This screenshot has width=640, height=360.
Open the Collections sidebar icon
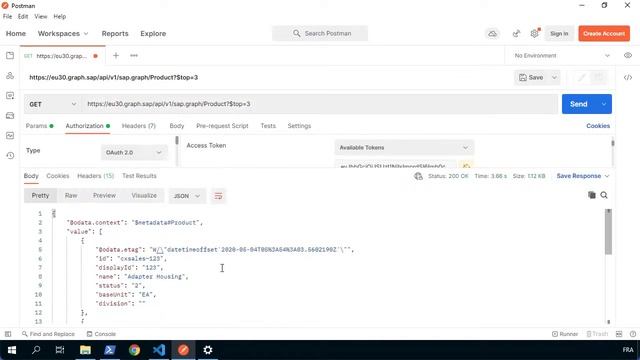pos(10,56)
